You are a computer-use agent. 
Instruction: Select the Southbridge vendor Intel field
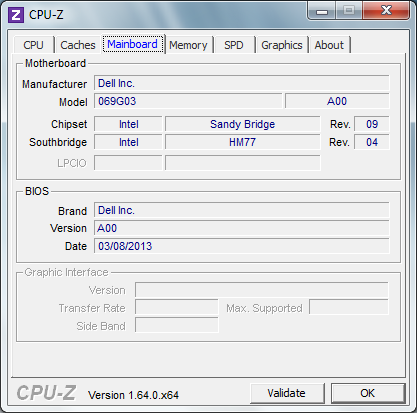click(x=128, y=142)
